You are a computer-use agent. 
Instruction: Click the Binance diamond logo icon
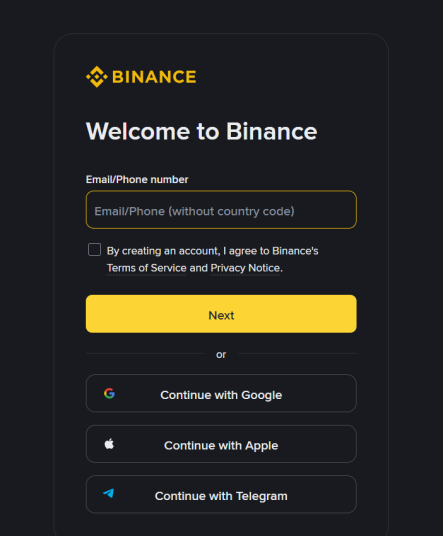pos(97,77)
